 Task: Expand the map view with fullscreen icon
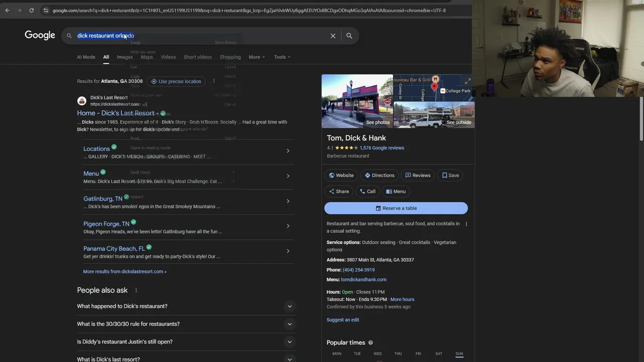tap(467, 81)
